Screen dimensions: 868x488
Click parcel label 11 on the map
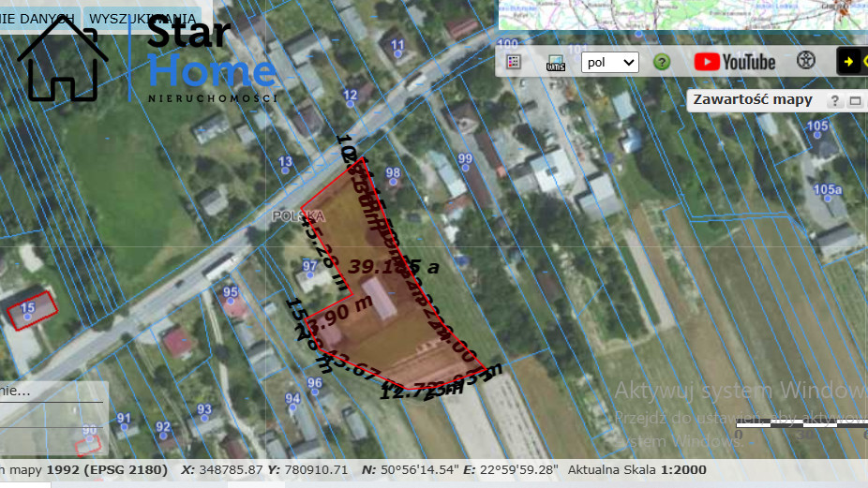pyautogui.click(x=397, y=44)
